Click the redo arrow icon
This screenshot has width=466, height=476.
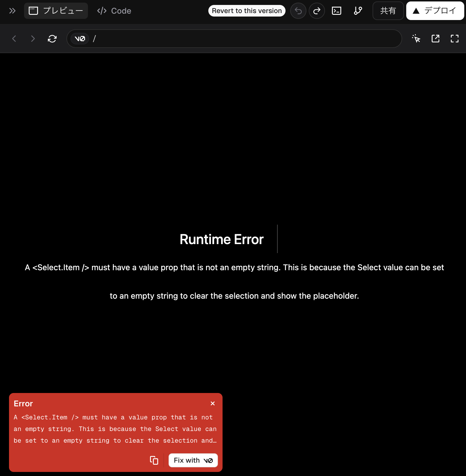317,11
